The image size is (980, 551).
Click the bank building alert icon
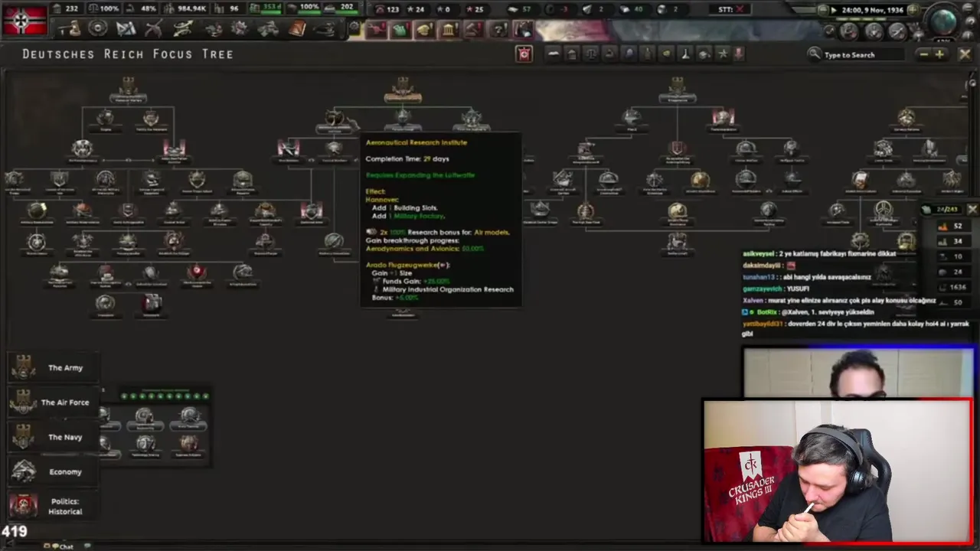449,30
